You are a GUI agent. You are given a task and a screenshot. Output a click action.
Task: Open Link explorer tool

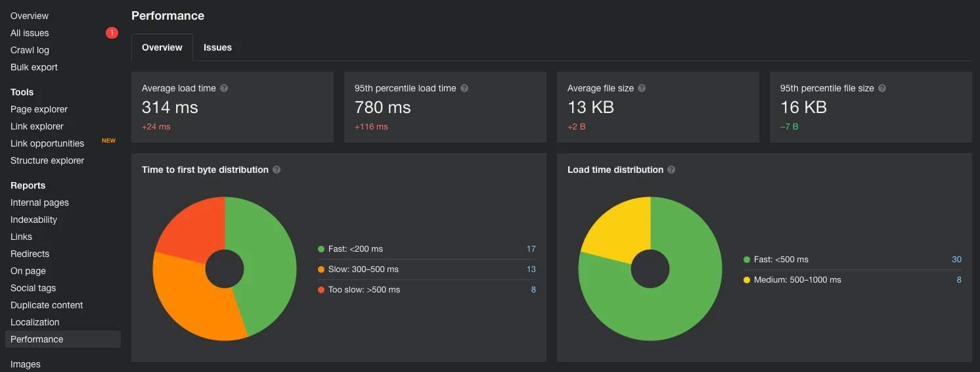37,126
